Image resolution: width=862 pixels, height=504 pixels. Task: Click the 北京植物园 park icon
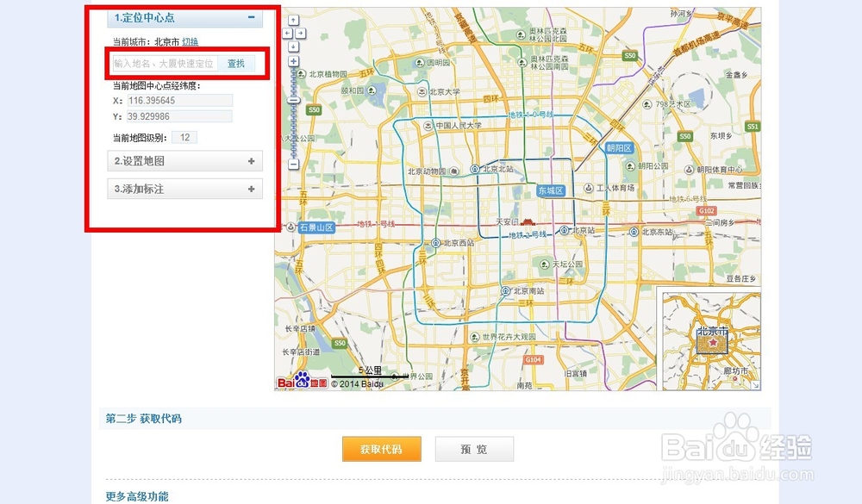301,73
